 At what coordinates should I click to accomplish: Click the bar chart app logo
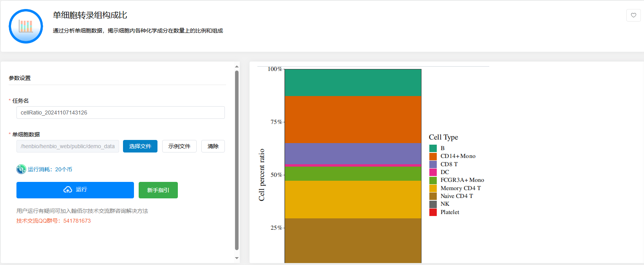click(x=26, y=26)
